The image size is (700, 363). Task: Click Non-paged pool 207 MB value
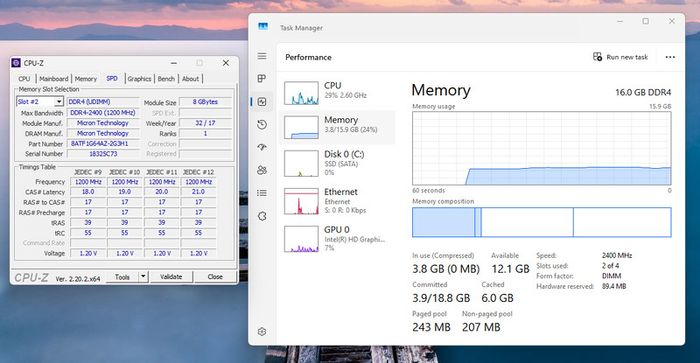pos(481,327)
